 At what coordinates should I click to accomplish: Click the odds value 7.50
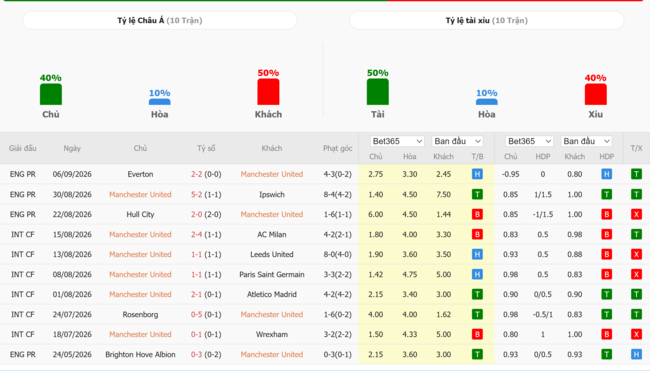click(443, 194)
